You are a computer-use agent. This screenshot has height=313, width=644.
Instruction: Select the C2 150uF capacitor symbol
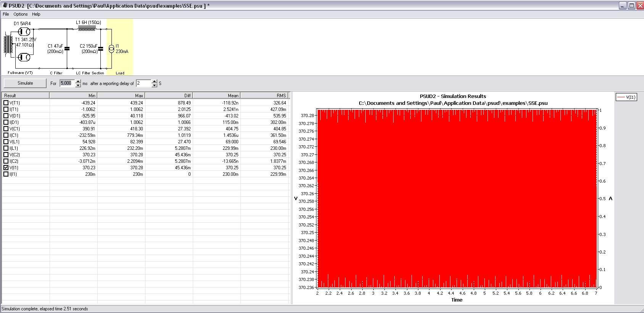tap(101, 48)
